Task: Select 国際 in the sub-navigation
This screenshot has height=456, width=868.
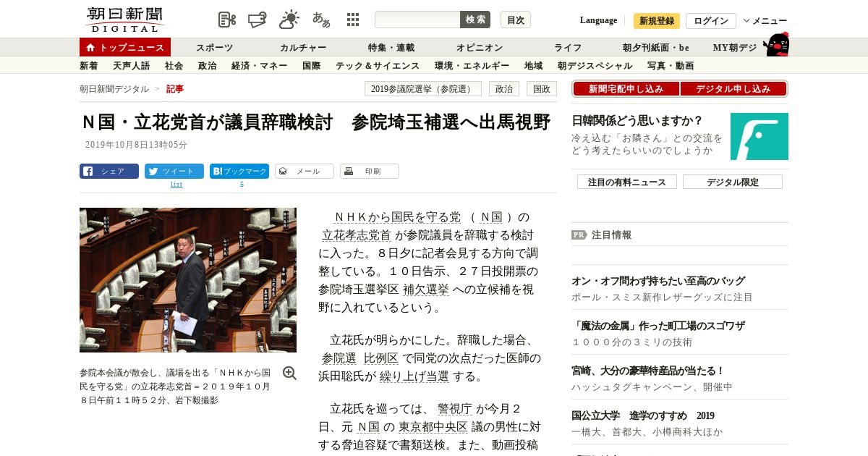Action: pos(312,66)
